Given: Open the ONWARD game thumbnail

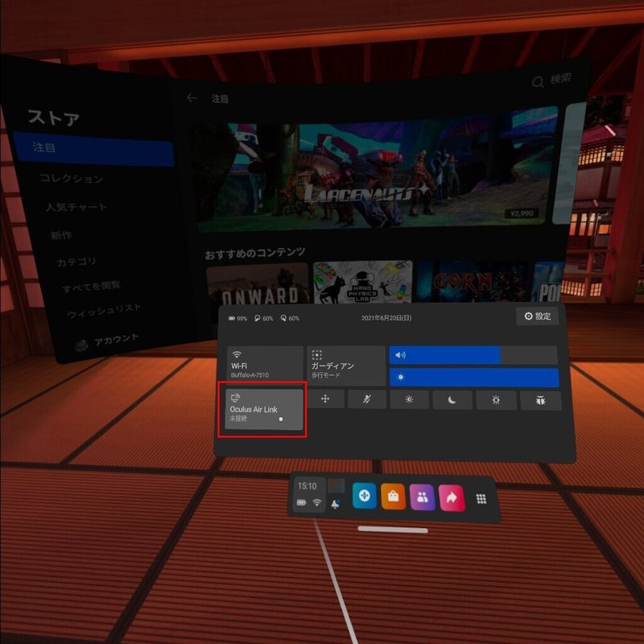Looking at the screenshot, I should [x=258, y=284].
